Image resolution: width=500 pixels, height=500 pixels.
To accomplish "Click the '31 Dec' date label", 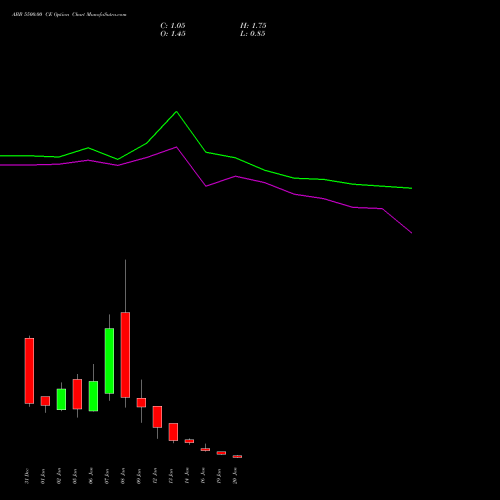I will point(27,476).
